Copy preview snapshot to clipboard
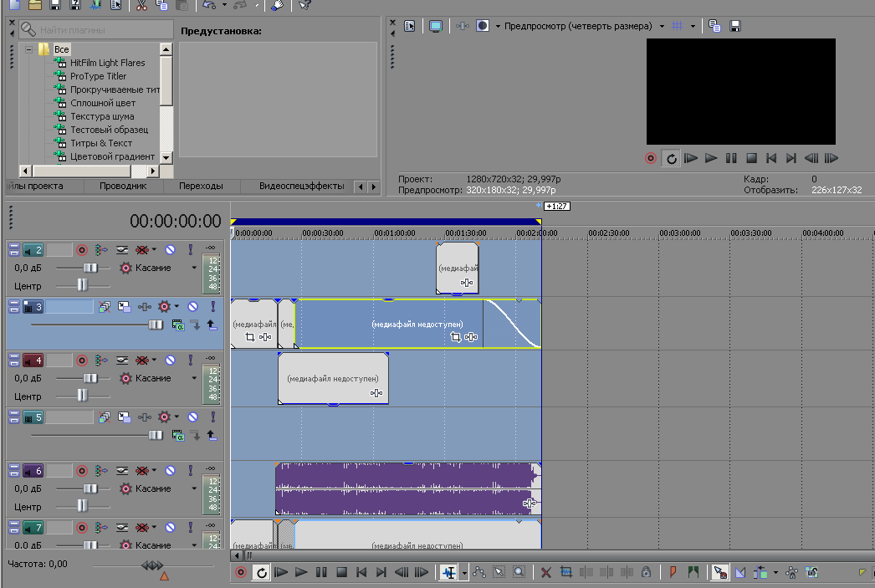The height and width of the screenshot is (588, 875). coord(714,26)
